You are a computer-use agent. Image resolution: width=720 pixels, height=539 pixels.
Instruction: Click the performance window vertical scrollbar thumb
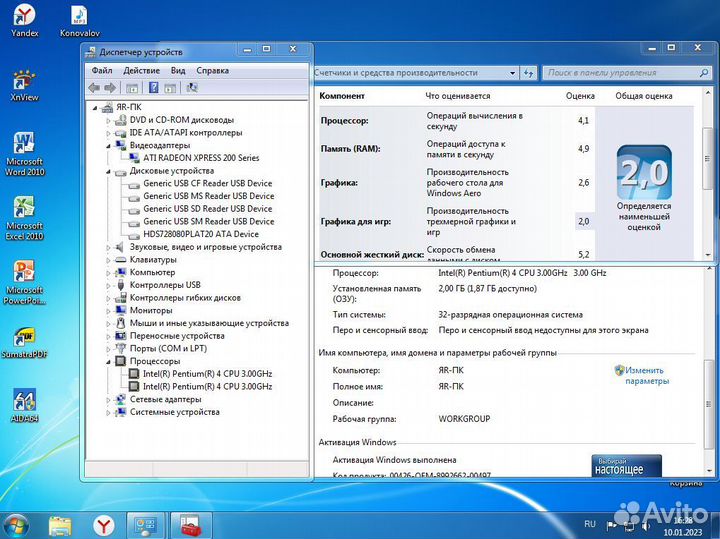[707, 158]
